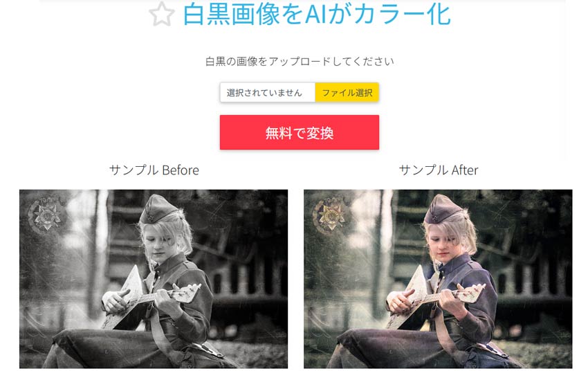Click the 白黒画像をAIがカラー化 heading
Screen dimensions: 588x371
coord(317,15)
